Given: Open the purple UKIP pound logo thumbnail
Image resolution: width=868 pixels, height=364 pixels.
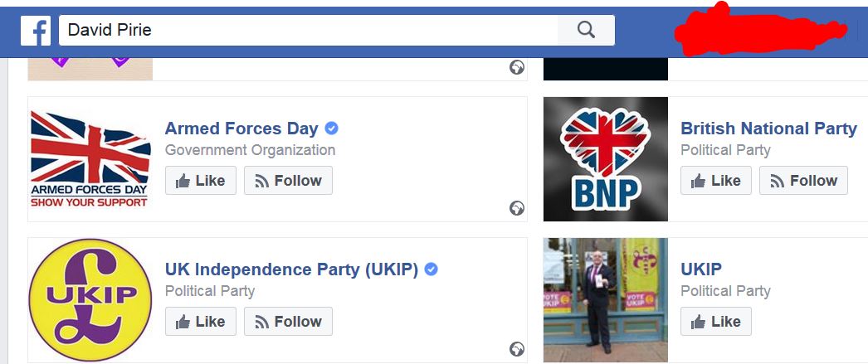Looking at the screenshot, I should [90, 300].
